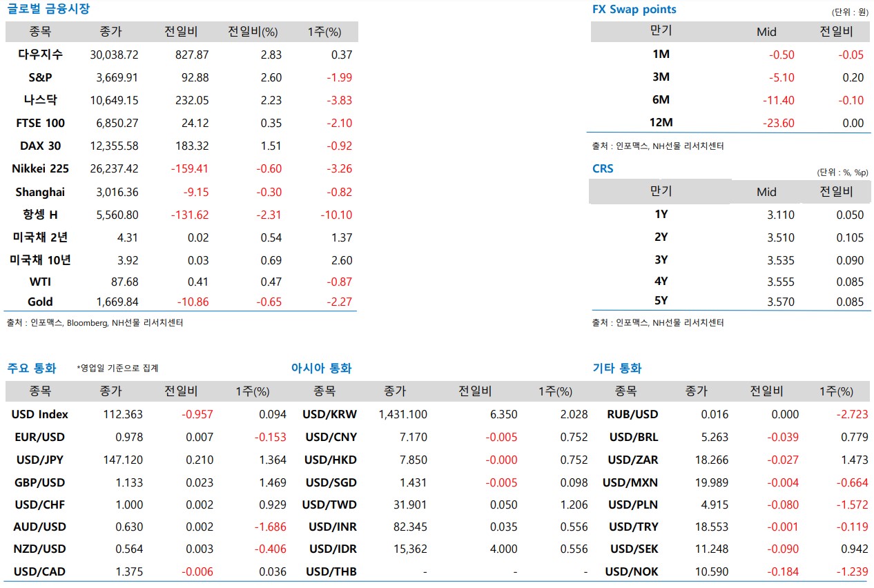
Task: Click the 나스닥 closing price 10,649.15
Action: pyautogui.click(x=114, y=100)
